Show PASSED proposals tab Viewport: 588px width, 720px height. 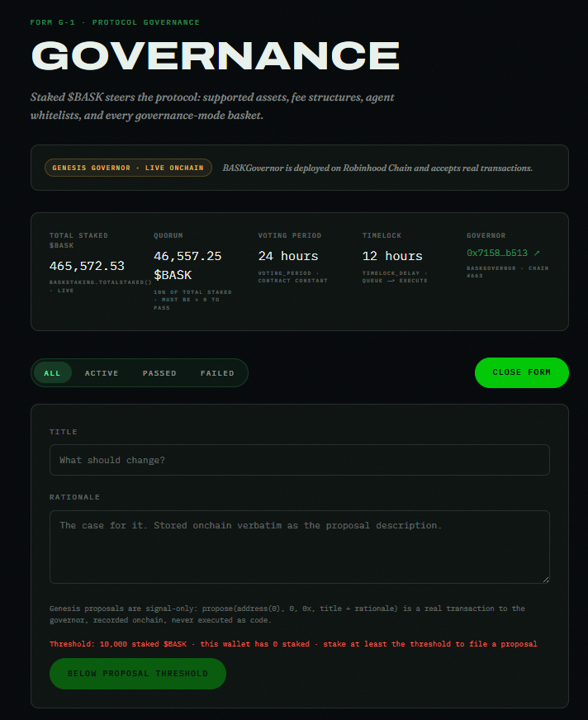point(159,373)
